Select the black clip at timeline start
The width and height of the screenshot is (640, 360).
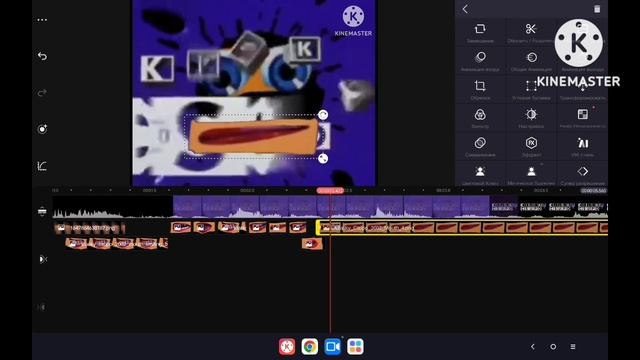click(113, 206)
